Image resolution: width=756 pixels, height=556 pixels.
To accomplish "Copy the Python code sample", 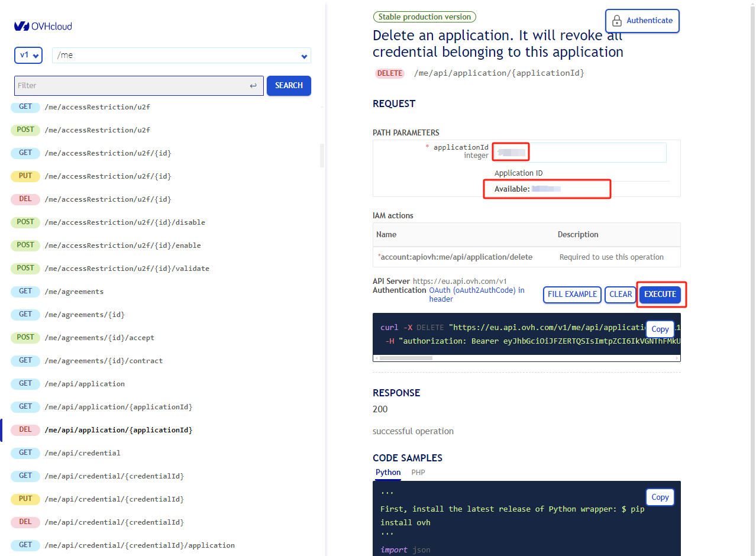I will point(660,497).
